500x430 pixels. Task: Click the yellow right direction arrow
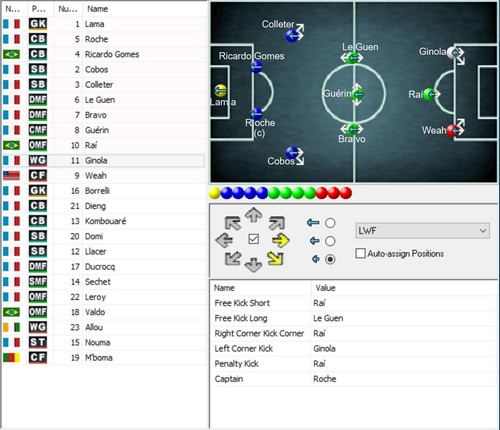click(281, 240)
